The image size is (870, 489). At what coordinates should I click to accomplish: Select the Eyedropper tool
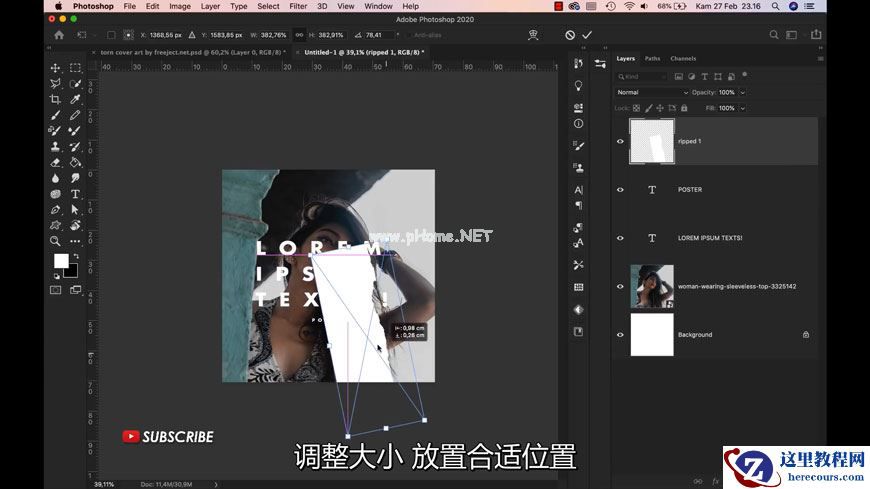[75, 99]
